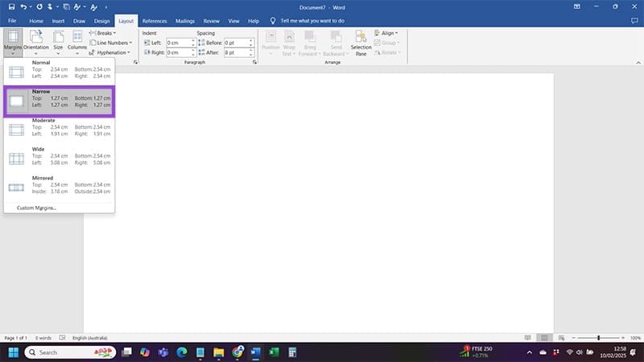644x362 pixels.
Task: Click the Columns layout icon
Action: coord(77,41)
